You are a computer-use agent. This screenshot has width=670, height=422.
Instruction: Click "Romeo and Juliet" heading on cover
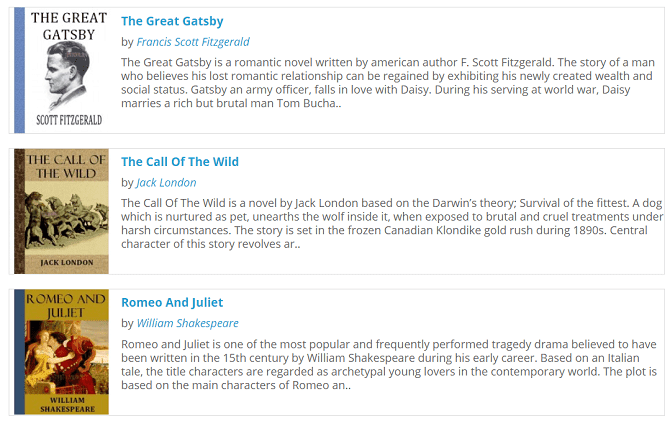pyautogui.click(x=67, y=304)
